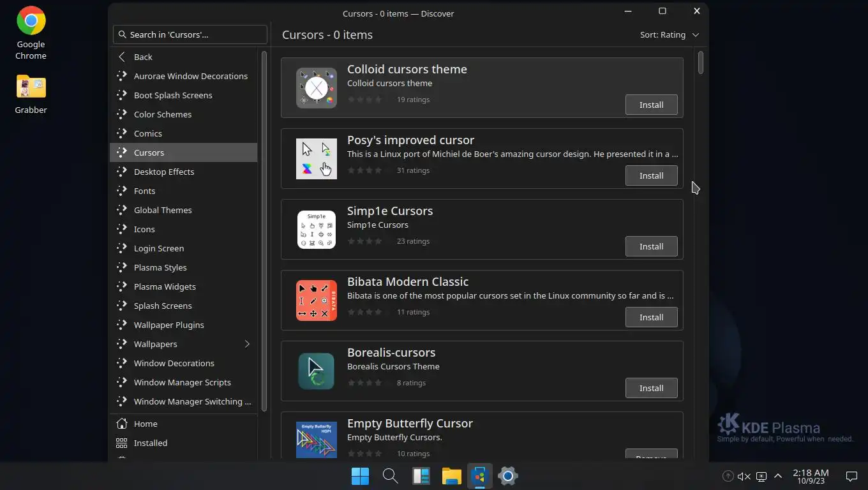Install Simp1e Cursors

(x=651, y=246)
